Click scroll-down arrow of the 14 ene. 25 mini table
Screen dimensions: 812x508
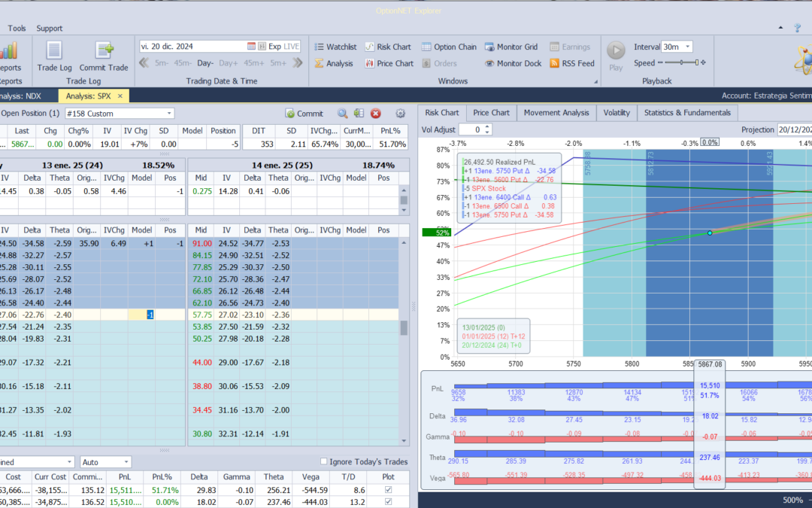(x=404, y=210)
